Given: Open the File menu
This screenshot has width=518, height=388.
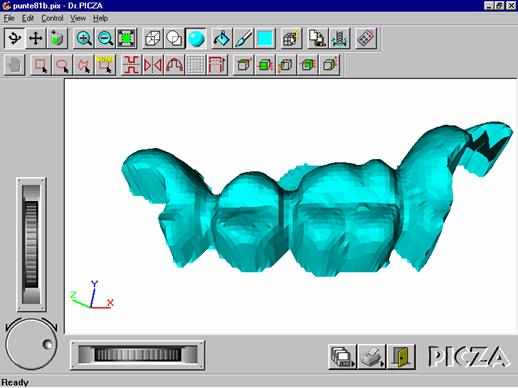Looking at the screenshot, I should click(9, 18).
